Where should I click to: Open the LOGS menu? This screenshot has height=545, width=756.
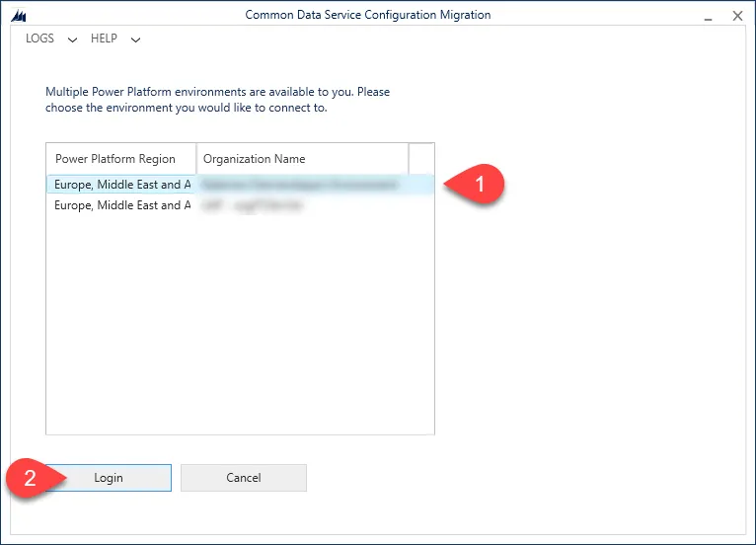[x=39, y=39]
